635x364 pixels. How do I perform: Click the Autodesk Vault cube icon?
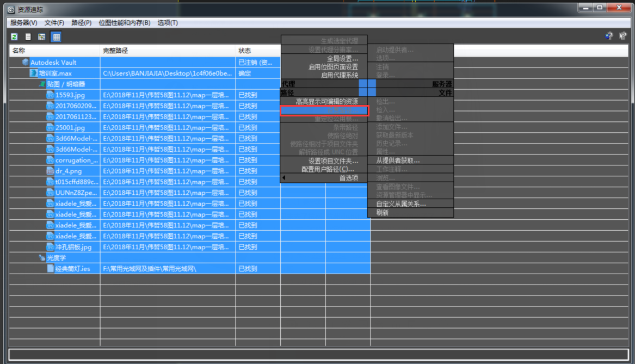click(x=26, y=63)
